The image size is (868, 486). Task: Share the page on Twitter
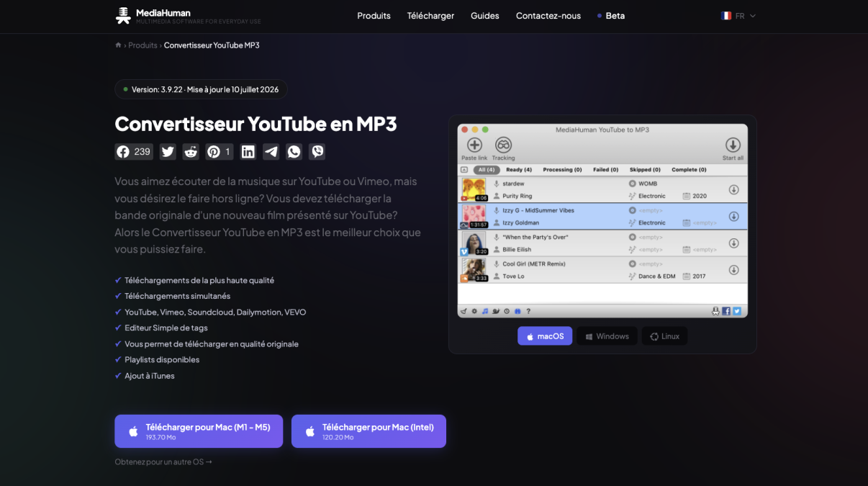[168, 151]
